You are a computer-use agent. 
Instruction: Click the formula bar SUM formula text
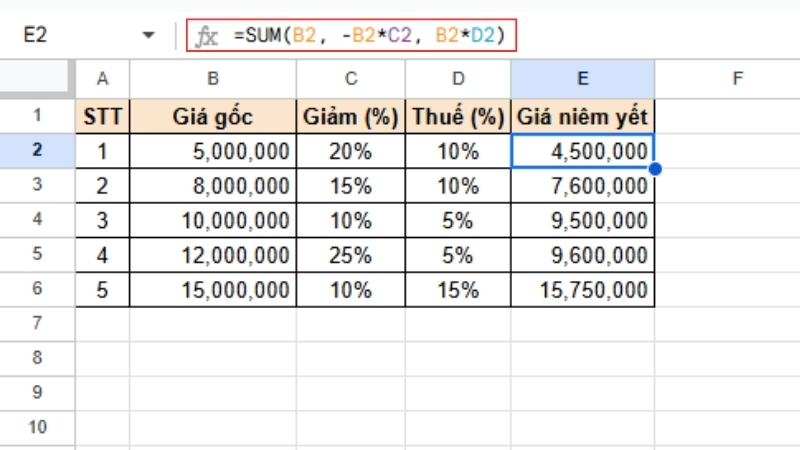369,36
